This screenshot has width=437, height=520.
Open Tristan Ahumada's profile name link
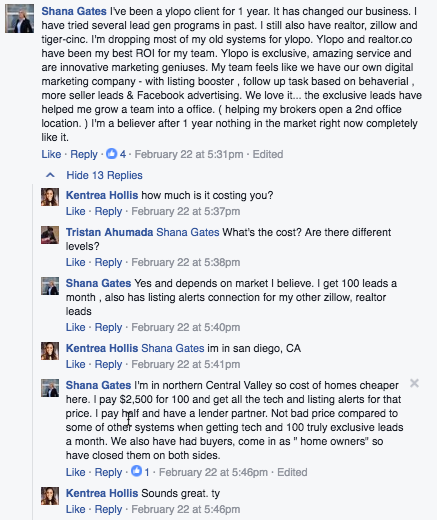pyautogui.click(x=109, y=232)
